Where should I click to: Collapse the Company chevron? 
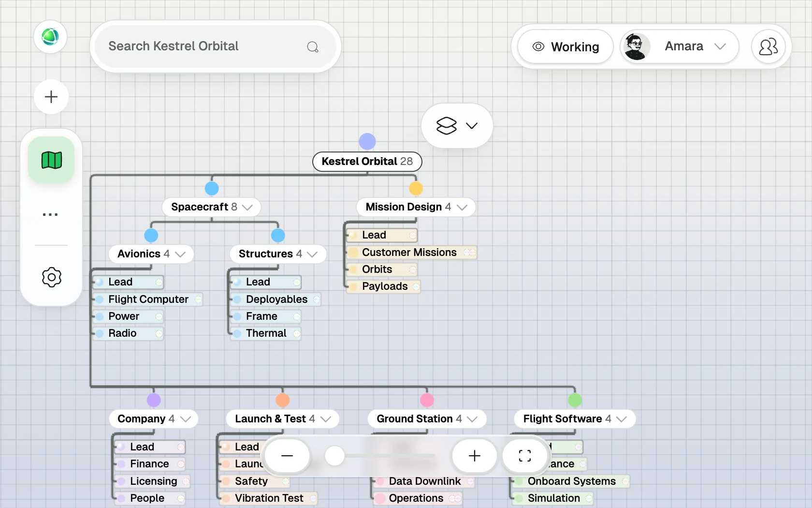(x=186, y=419)
